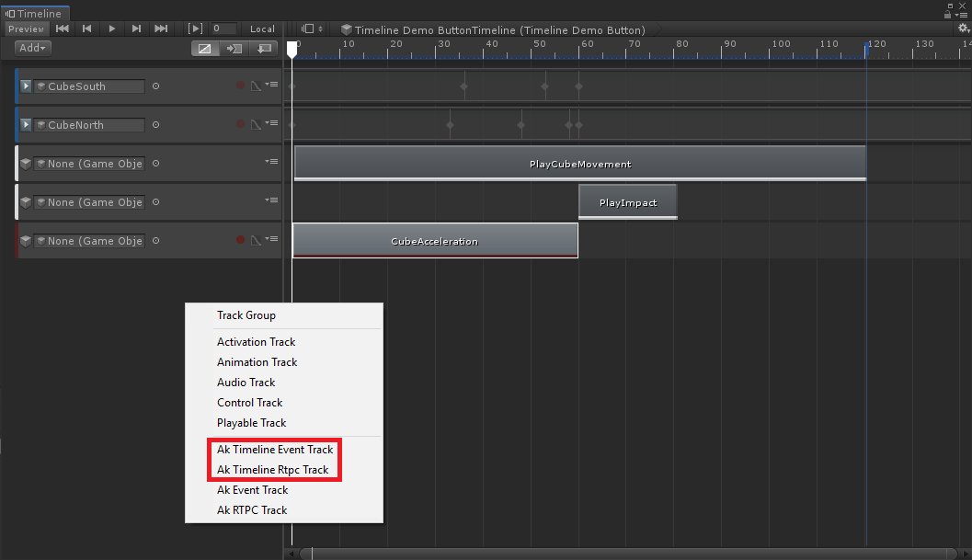Image resolution: width=972 pixels, height=560 pixels.
Task: Toggle the record button on CubeSouth track
Action: [241, 86]
